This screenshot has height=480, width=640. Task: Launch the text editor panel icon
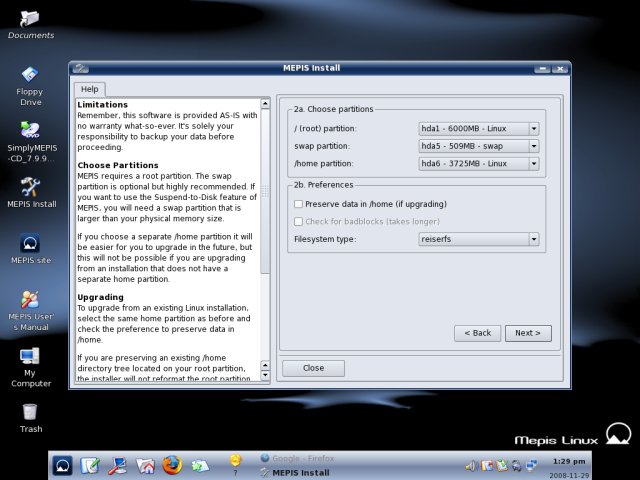[90, 465]
